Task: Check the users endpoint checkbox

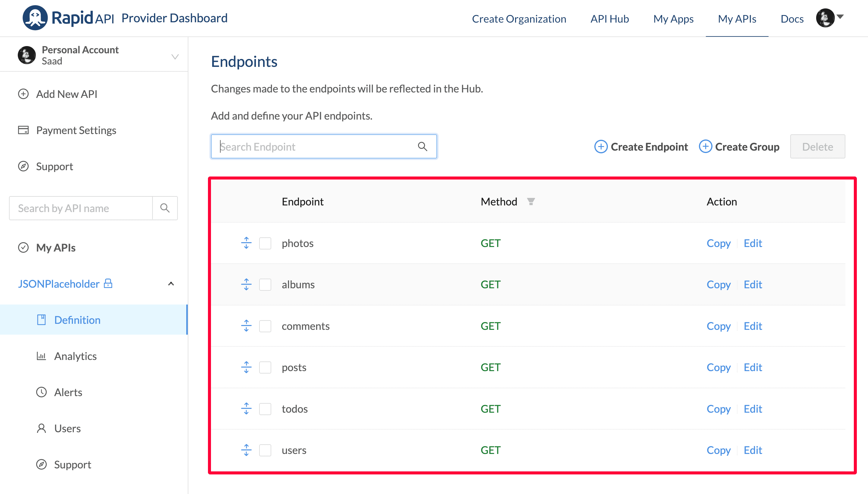Action: (265, 450)
